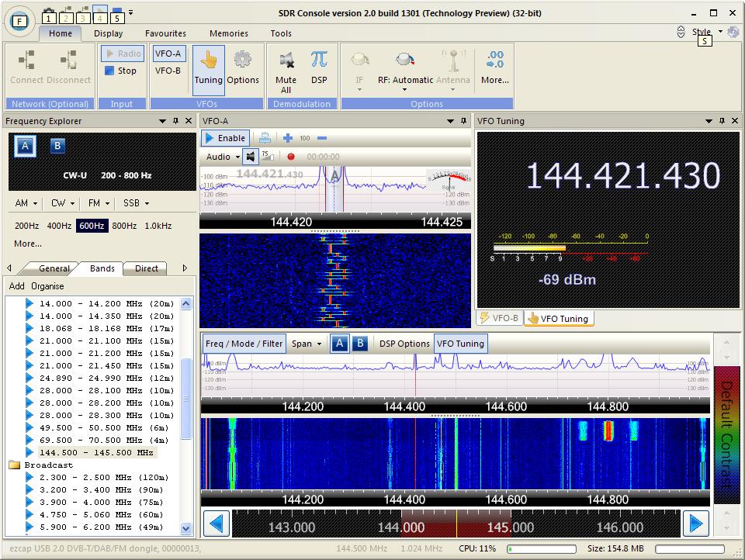Click Add in Frequency Explorer
Screen dimensions: 745x560
point(16,286)
